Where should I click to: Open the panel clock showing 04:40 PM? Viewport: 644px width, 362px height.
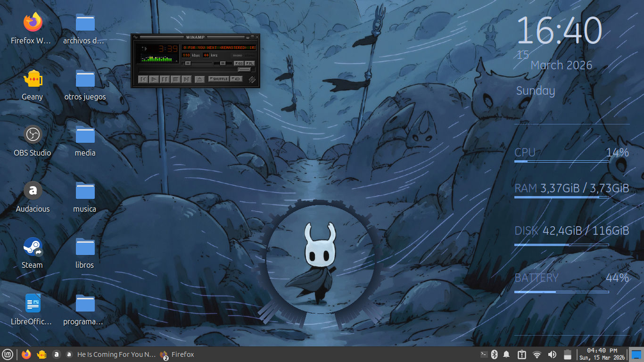602,354
